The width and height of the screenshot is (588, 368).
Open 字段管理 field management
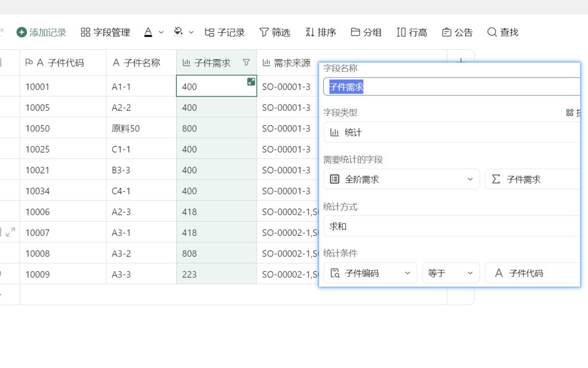tap(106, 32)
